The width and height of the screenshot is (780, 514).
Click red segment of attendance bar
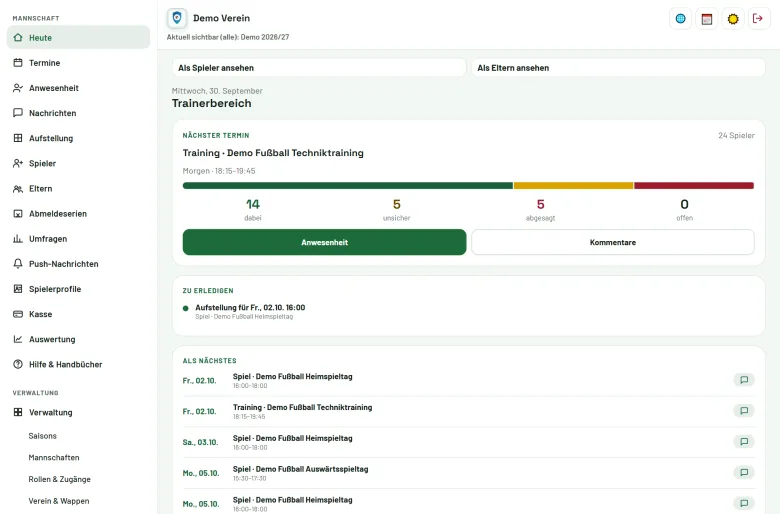pyautogui.click(x=694, y=186)
